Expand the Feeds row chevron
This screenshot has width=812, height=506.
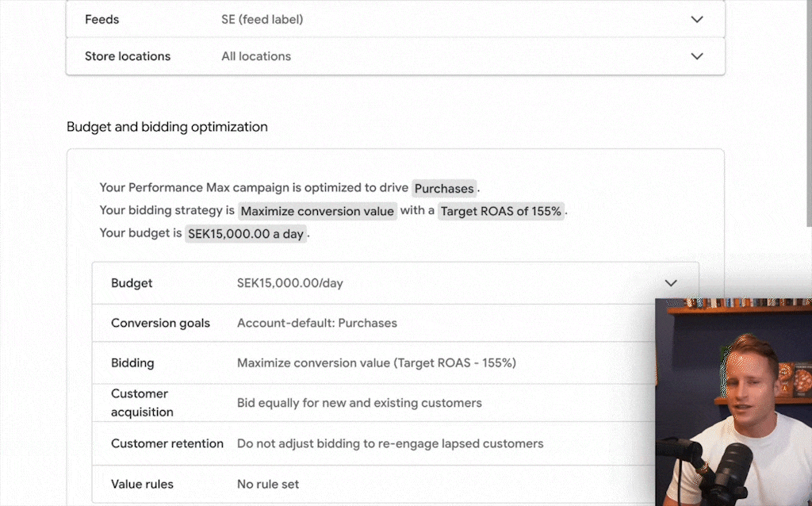click(x=697, y=19)
